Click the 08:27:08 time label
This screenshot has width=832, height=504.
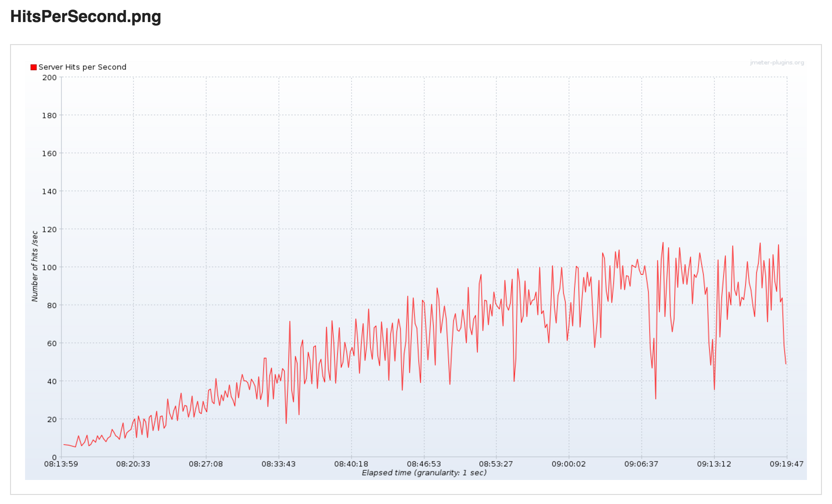pos(206,464)
